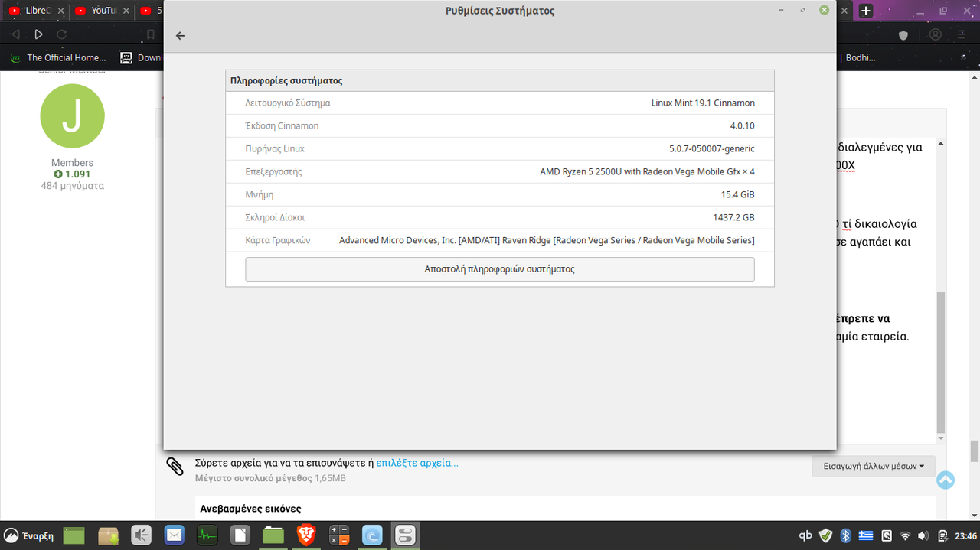
Task: Click the qBittorrent tray icon
Action: pos(805,535)
